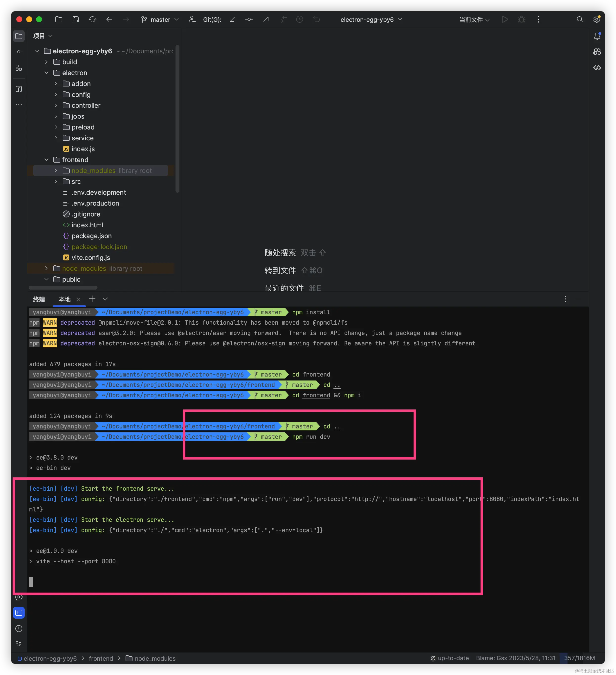Expand the build folder

pyautogui.click(x=46, y=62)
